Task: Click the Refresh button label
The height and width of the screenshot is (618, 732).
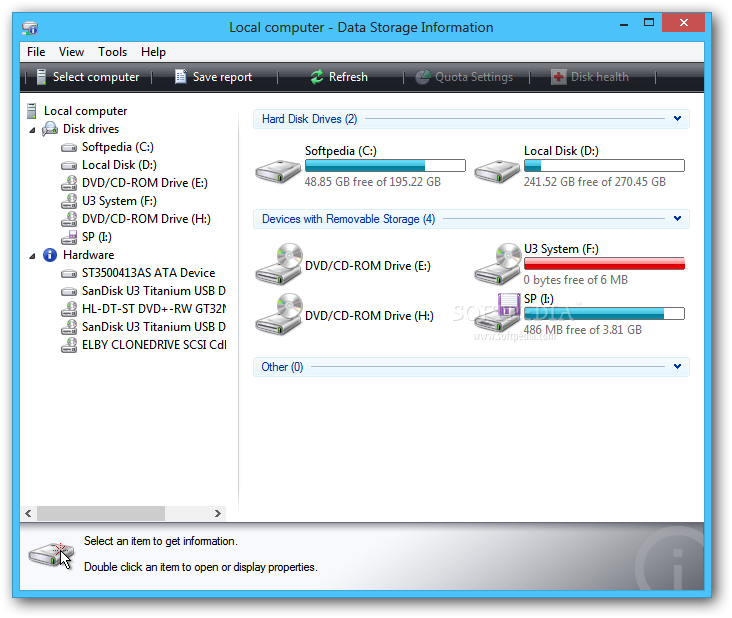Action: point(348,77)
